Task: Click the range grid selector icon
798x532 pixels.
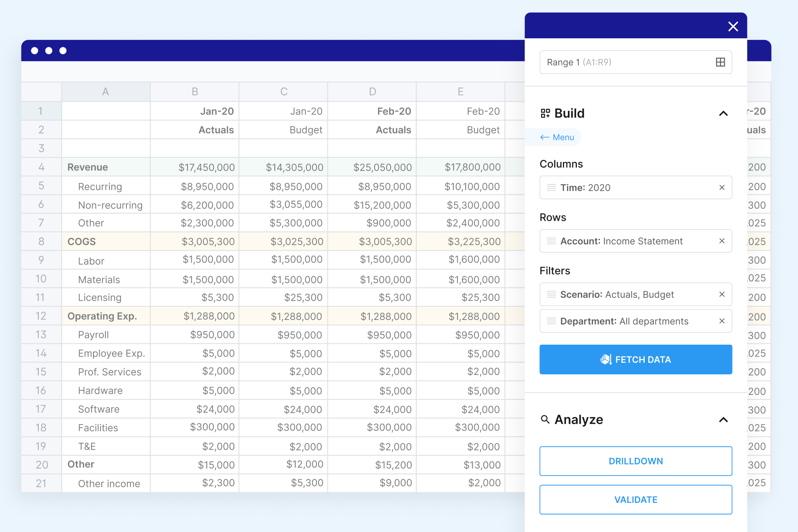Action: coord(720,62)
